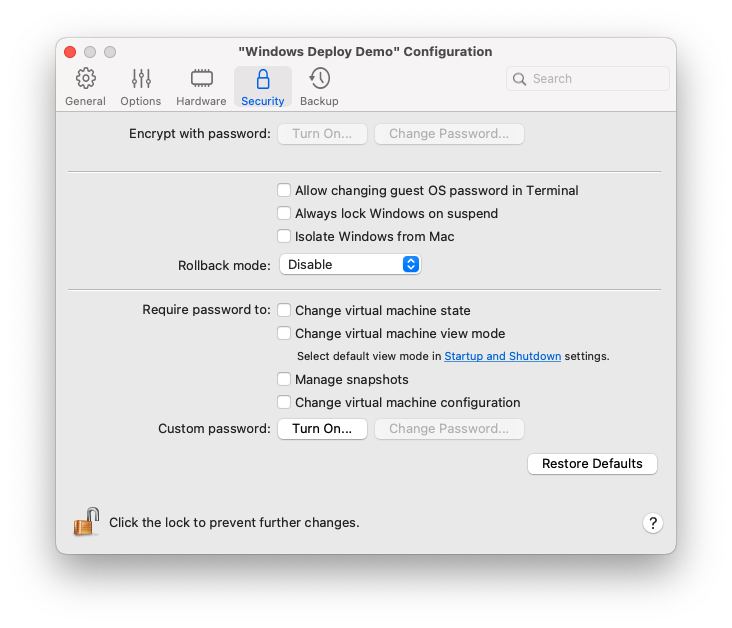
Task: Click Turn On for Custom password
Action: [322, 429]
